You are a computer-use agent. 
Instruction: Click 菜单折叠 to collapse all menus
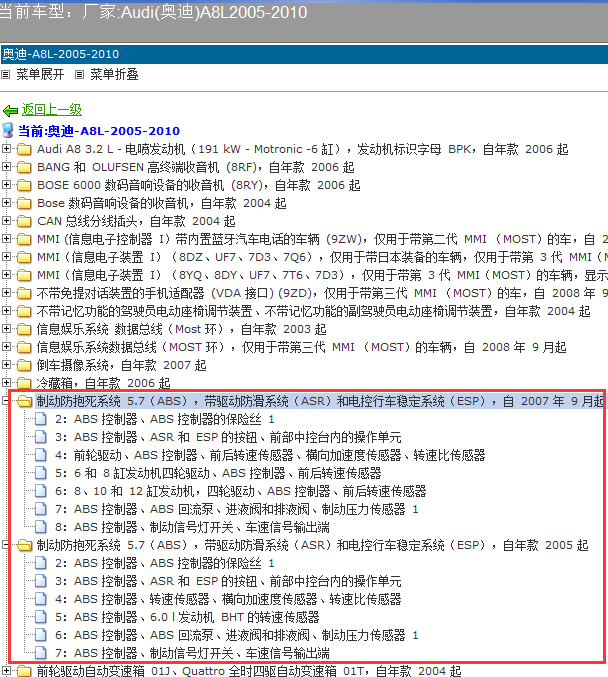[x=114, y=75]
